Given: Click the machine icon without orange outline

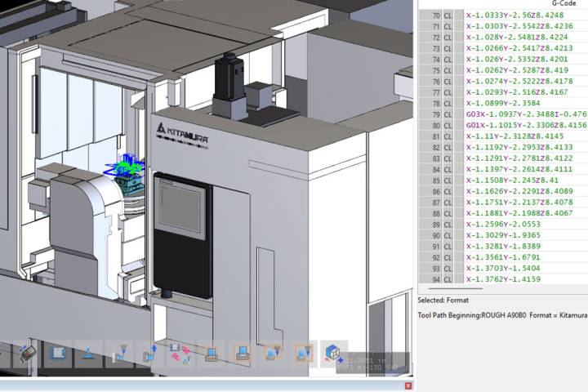Looking at the screenshot, I should click(211, 354).
